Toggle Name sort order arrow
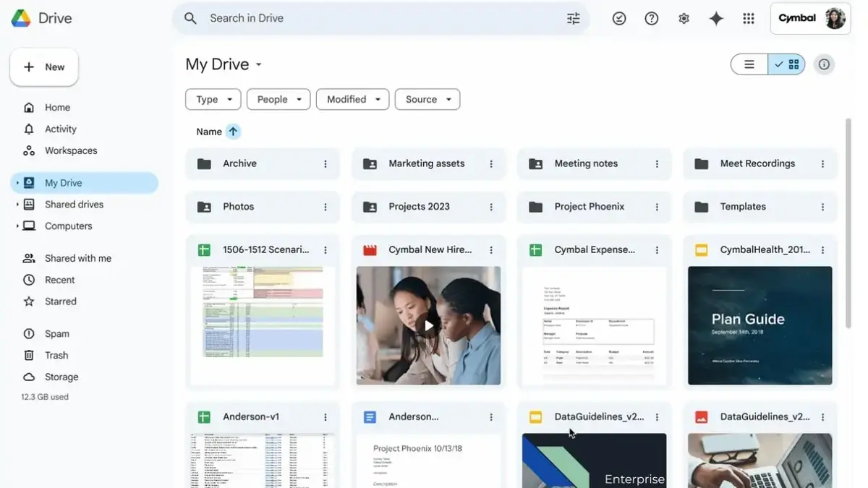868x488 pixels. click(x=231, y=131)
